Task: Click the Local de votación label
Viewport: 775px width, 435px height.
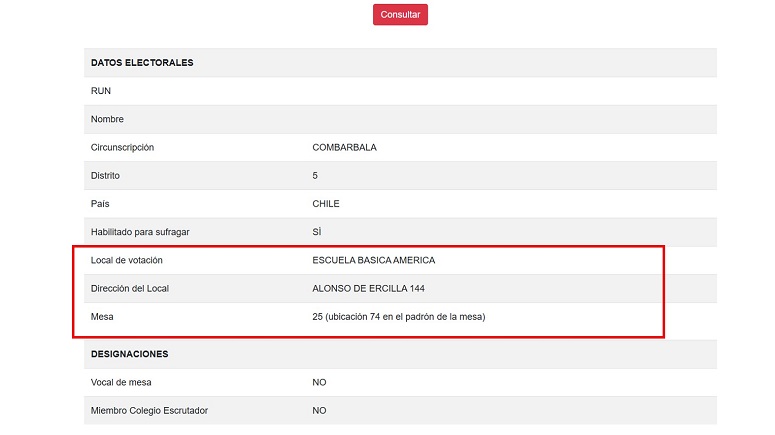Action: tap(126, 261)
